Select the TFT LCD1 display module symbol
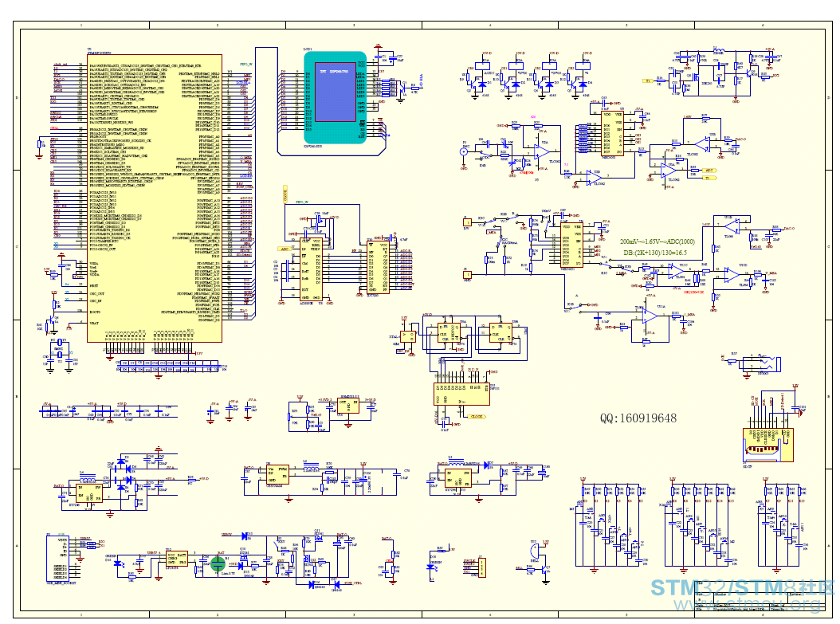This screenshot has width=840, height=624. point(335,97)
